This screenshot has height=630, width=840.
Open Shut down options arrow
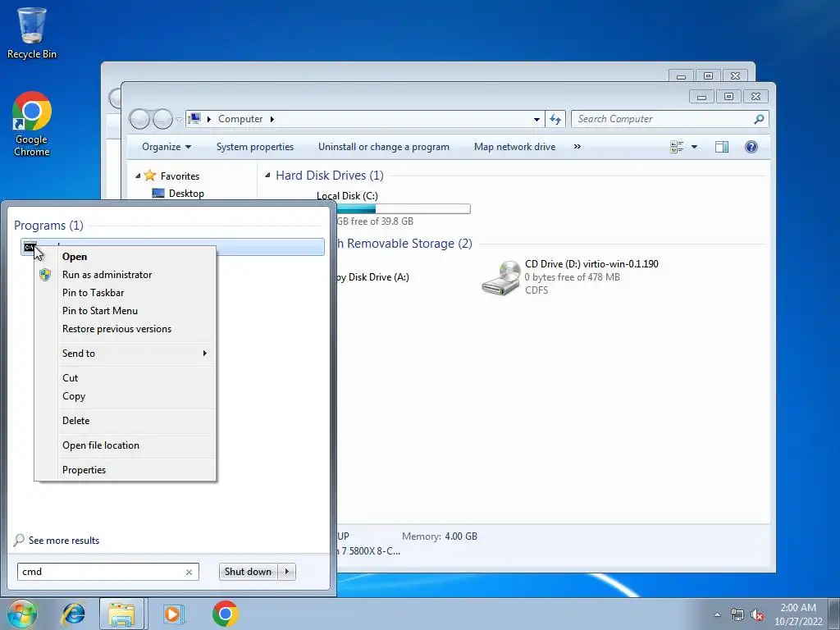pos(287,572)
